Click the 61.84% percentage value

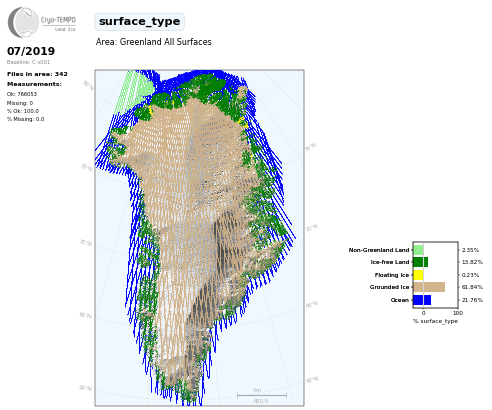tap(472, 287)
